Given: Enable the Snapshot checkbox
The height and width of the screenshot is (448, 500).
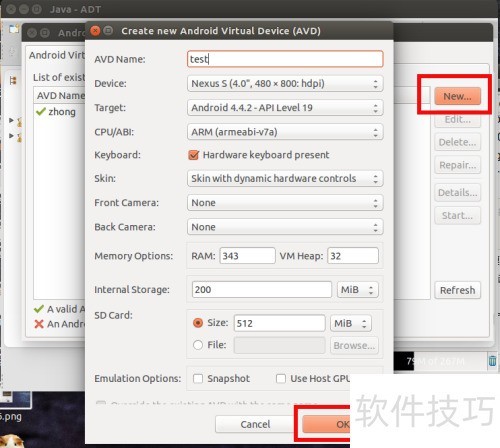Looking at the screenshot, I should click(x=198, y=378).
